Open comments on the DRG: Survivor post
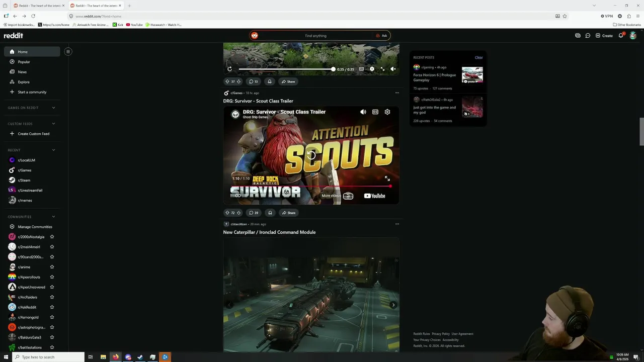Screen dimensions: 644x362 [254, 213]
